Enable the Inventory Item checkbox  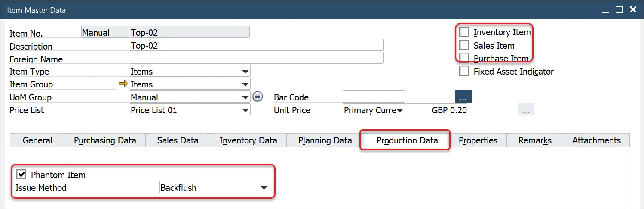[464, 32]
